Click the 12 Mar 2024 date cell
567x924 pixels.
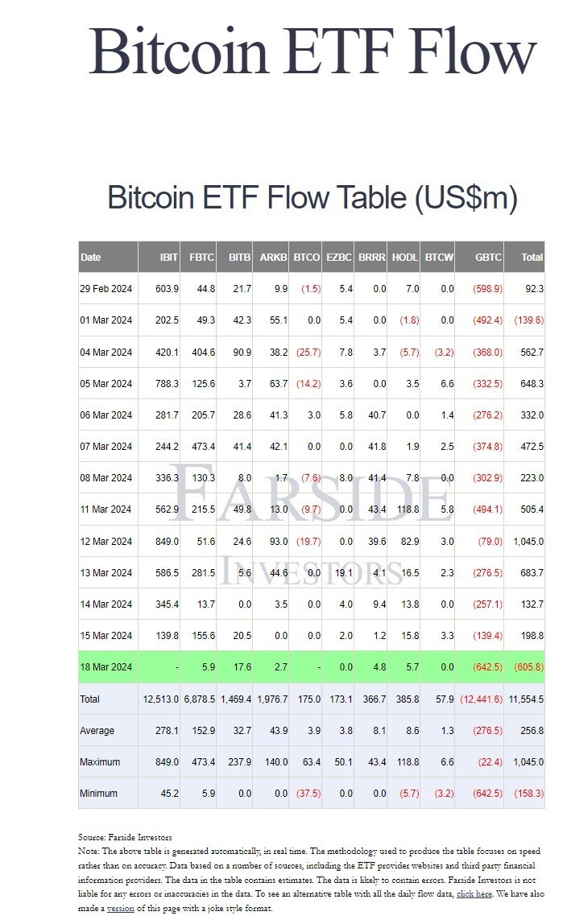[106, 541]
